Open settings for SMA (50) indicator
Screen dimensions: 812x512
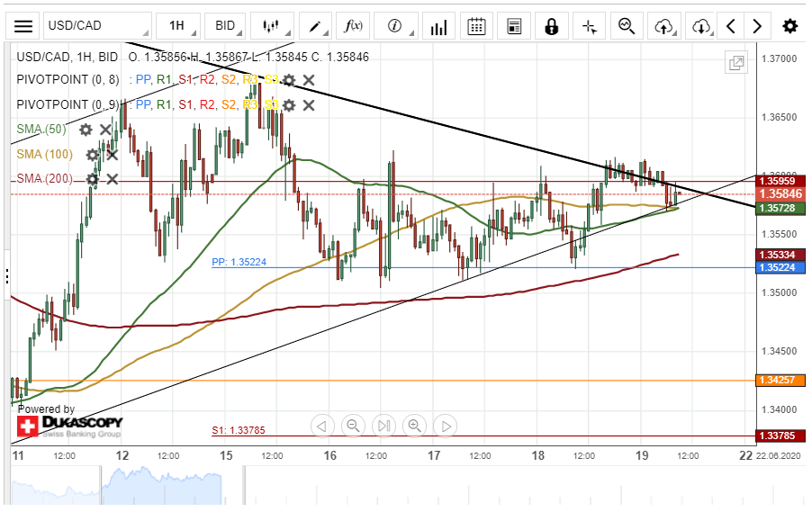click(x=86, y=130)
